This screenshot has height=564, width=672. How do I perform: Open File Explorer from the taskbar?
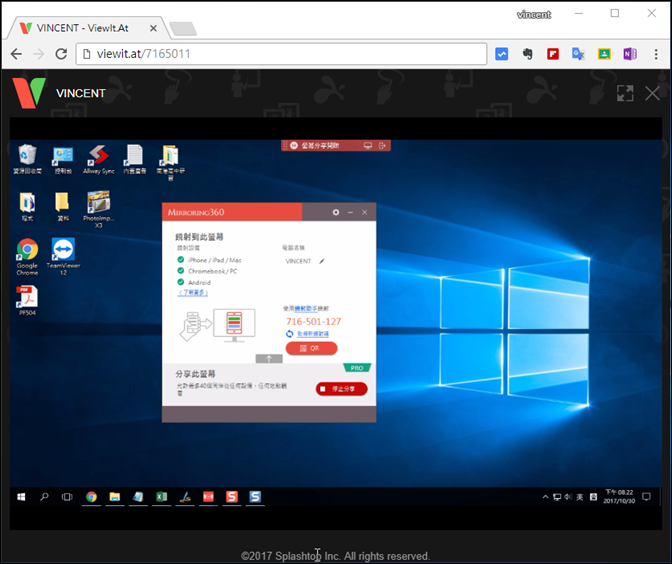point(114,497)
